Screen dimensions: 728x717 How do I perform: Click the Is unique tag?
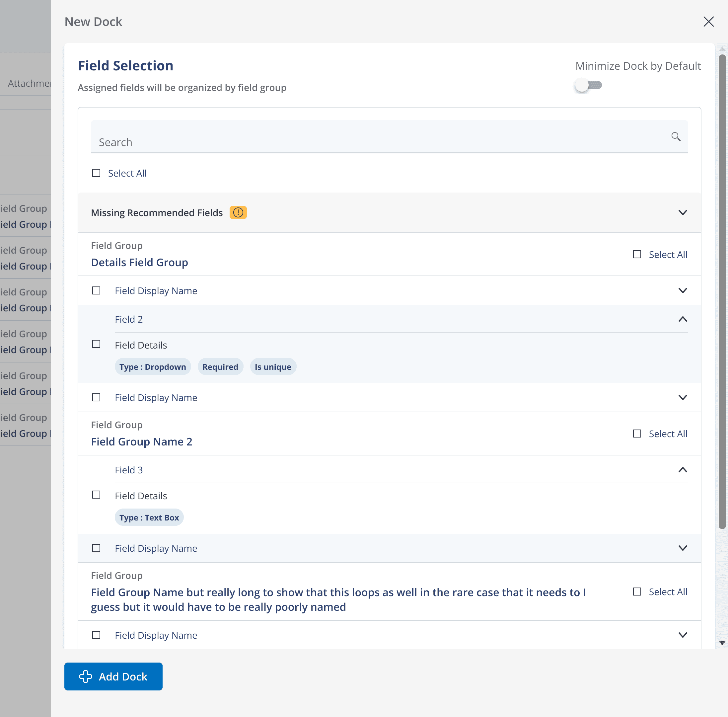(273, 367)
